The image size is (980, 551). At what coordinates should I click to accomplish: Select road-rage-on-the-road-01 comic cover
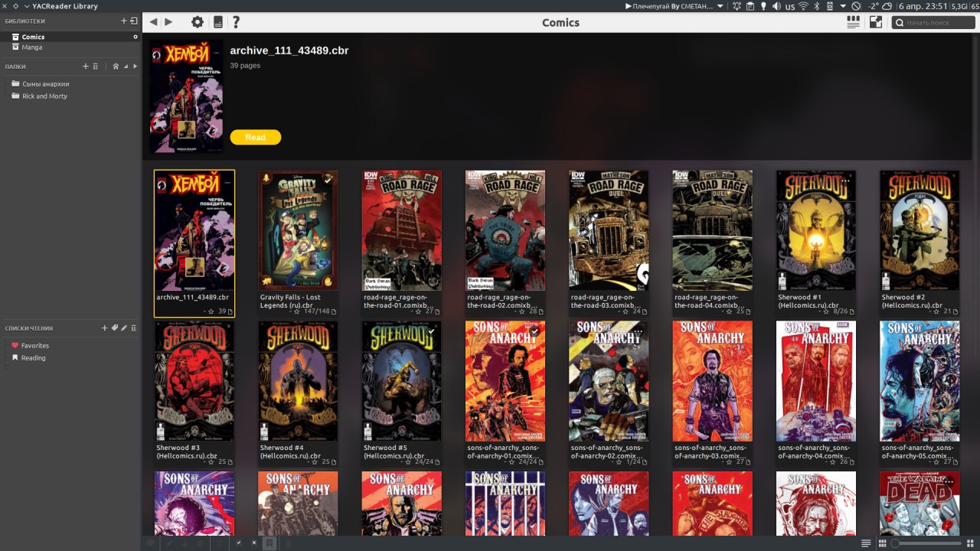point(401,231)
